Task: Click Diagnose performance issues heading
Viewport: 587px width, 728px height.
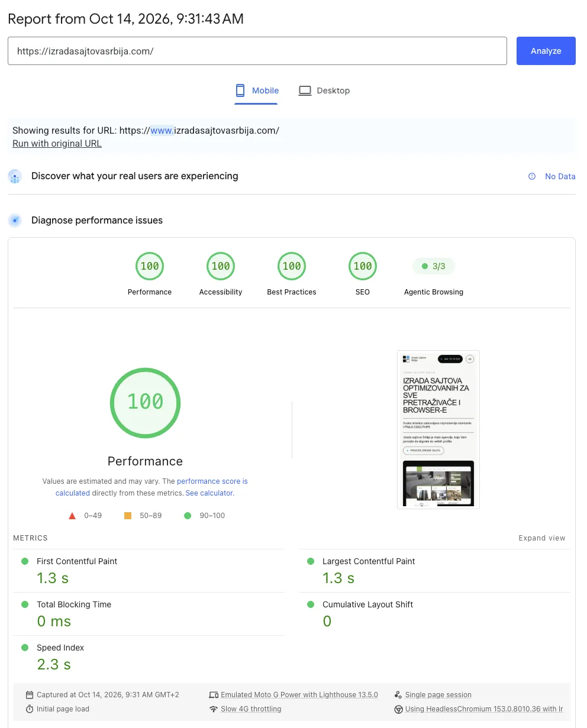Action: pos(97,221)
